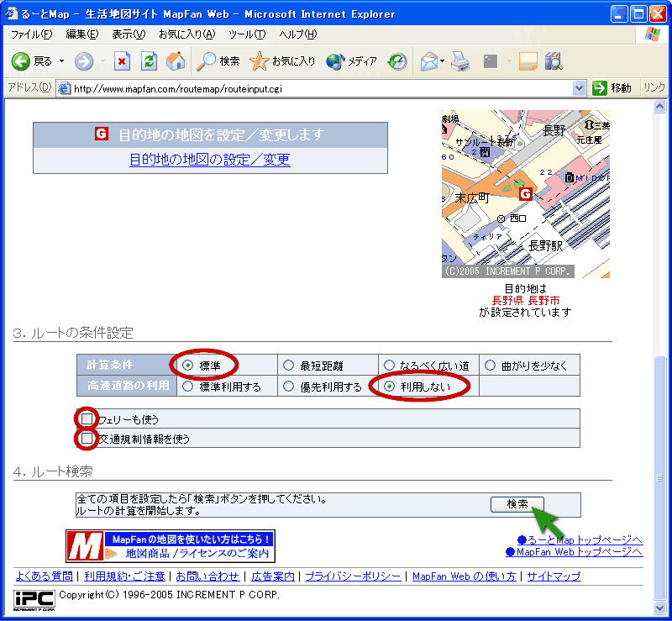Select 標準 calculation condition radio
The width and height of the screenshot is (672, 621).
tap(187, 366)
